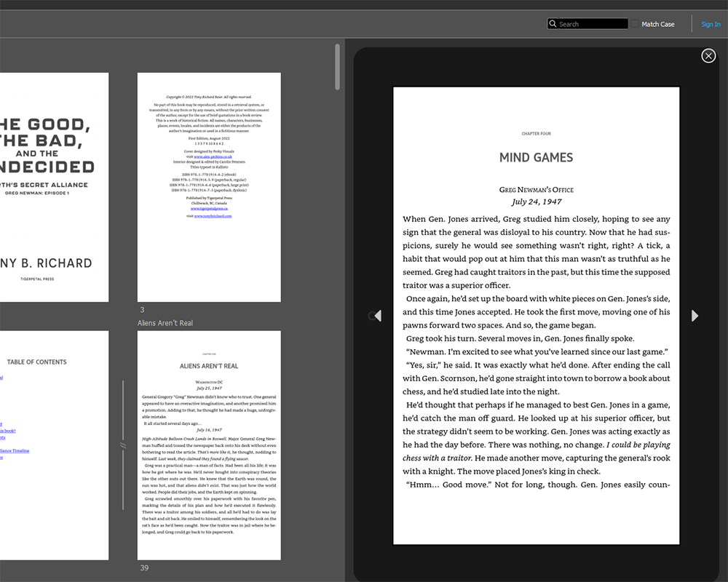Open the 'Alliance Timeline' contents link
The width and height of the screenshot is (728, 582).
[15, 450]
